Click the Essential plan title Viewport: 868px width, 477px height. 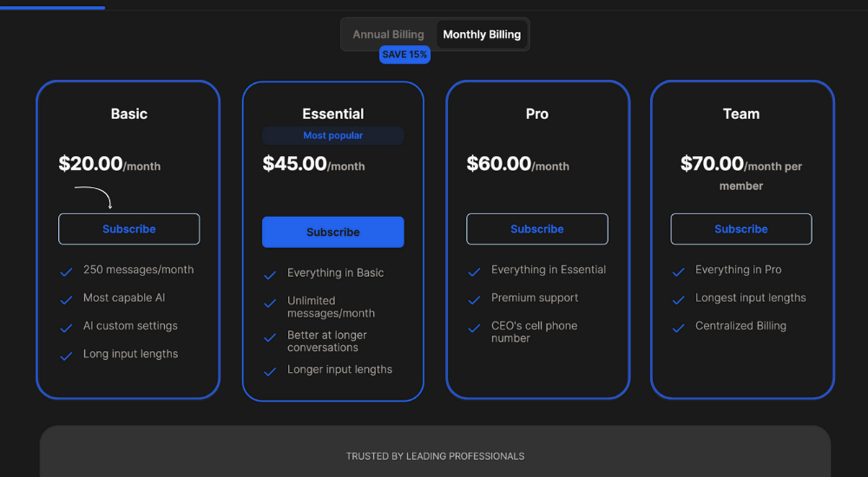coord(333,114)
